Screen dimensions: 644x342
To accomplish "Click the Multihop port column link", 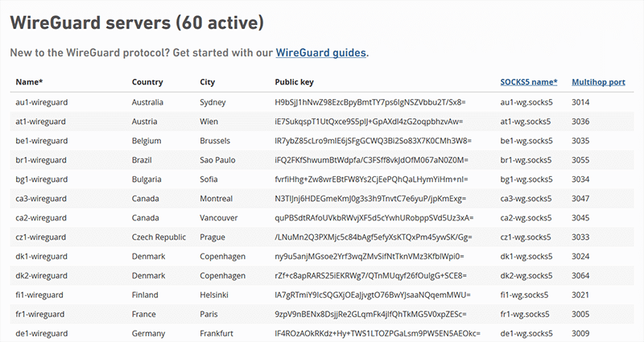I will (x=598, y=82).
